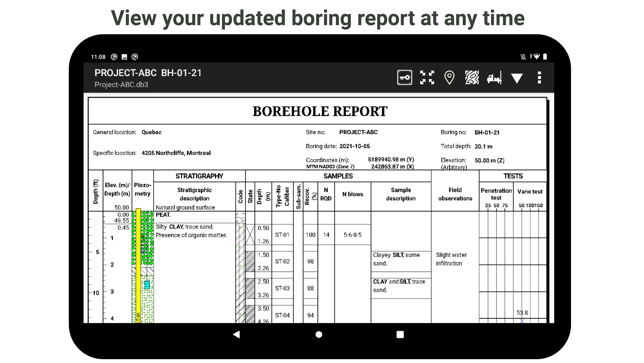The height and width of the screenshot is (363, 644).
Task: Tap the Boring date 2021-10-05 value
Action: point(355,146)
